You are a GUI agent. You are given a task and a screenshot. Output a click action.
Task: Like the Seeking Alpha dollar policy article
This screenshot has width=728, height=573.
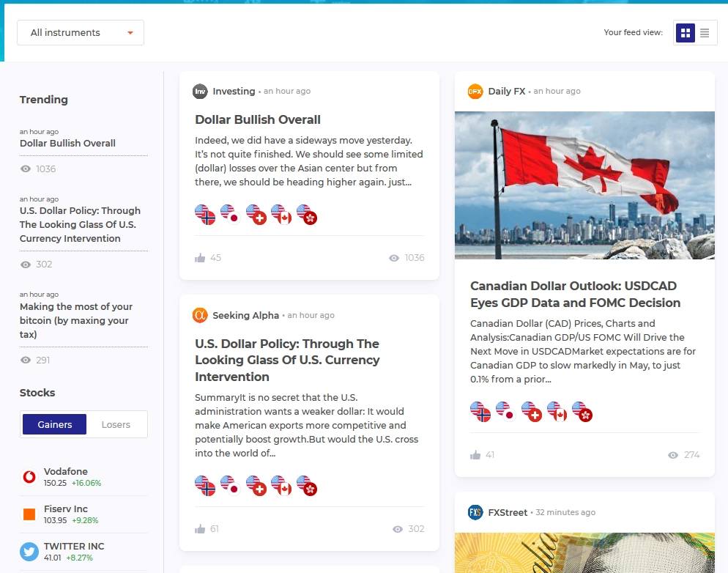click(200, 529)
